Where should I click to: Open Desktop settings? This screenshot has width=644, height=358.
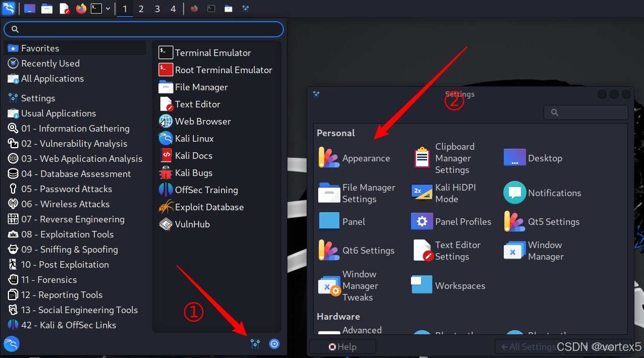pos(533,158)
